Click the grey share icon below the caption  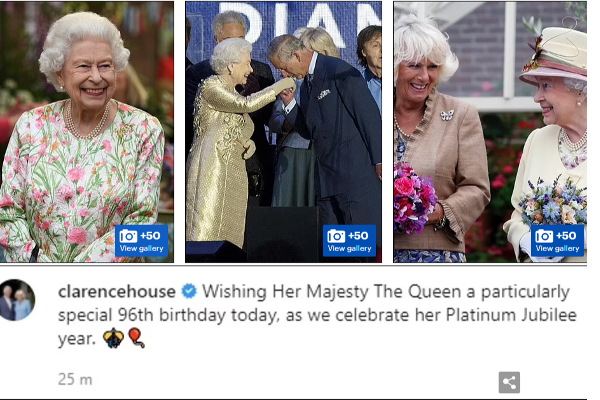509,382
